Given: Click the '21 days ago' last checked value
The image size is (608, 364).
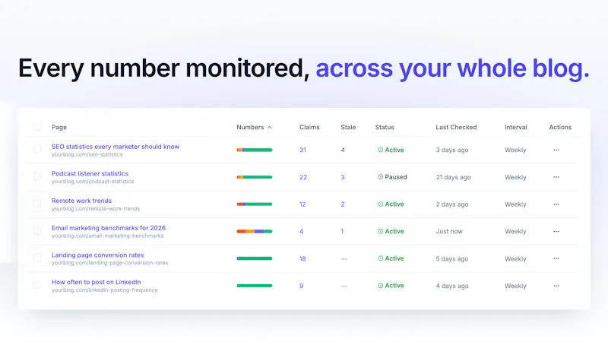Looking at the screenshot, I should [x=453, y=177].
